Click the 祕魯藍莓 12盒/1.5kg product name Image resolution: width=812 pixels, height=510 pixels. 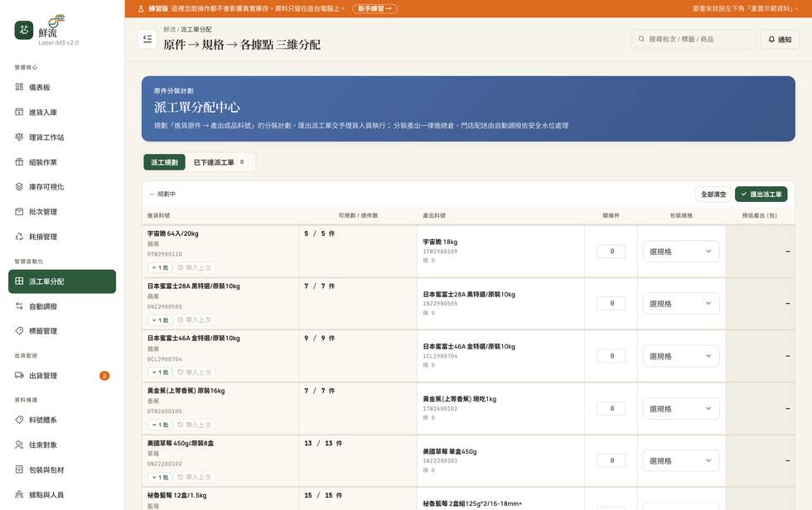(x=176, y=496)
